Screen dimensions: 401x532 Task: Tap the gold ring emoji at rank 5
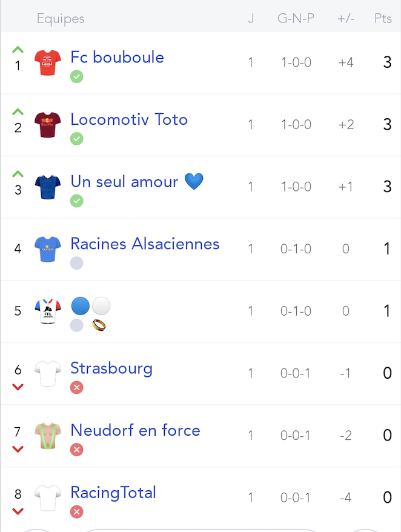click(99, 325)
